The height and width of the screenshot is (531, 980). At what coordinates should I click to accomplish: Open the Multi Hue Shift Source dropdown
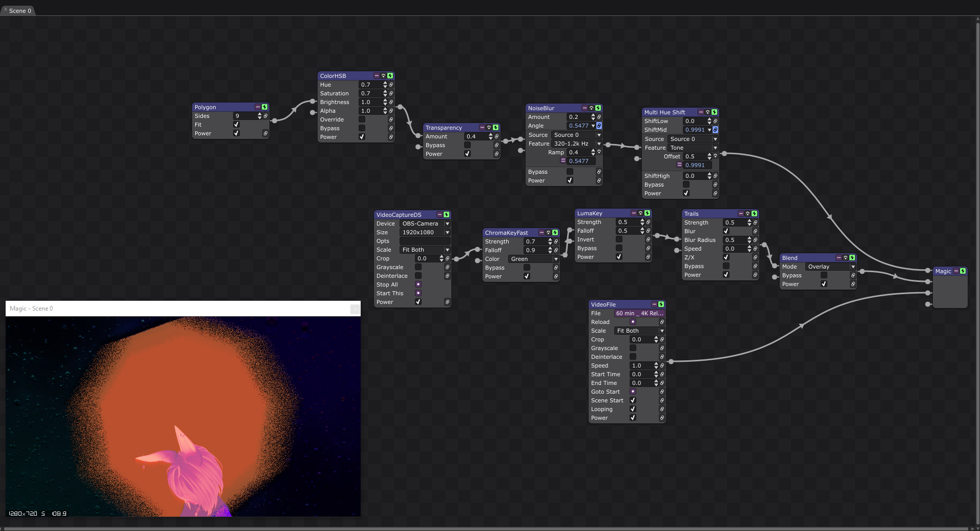(x=693, y=139)
